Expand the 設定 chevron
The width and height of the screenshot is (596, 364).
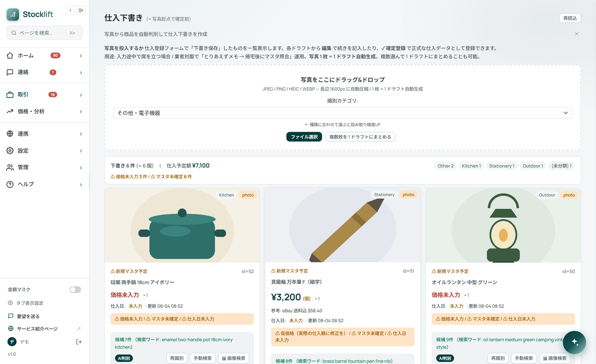[x=81, y=151]
